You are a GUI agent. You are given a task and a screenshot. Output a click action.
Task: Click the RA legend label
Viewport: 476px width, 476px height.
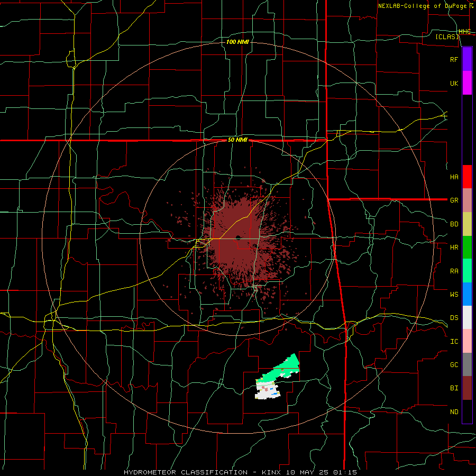point(454,271)
